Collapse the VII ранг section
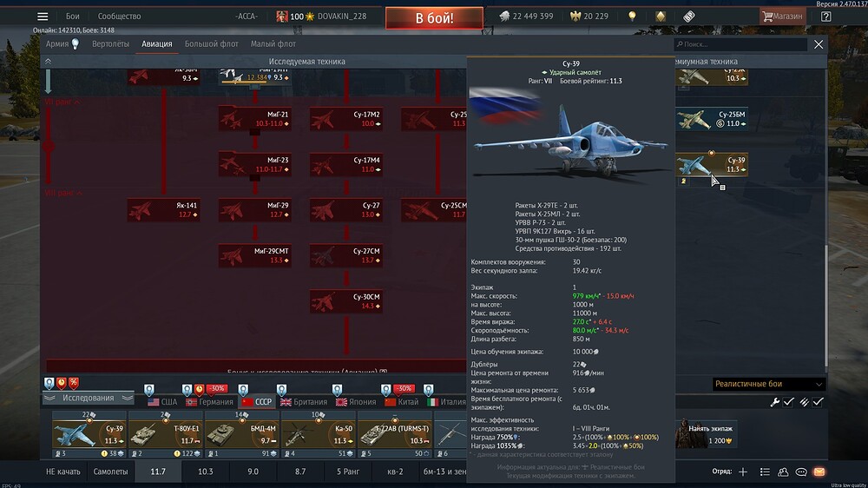Image resolution: width=868 pixels, height=488 pixels. pyautogui.click(x=62, y=102)
